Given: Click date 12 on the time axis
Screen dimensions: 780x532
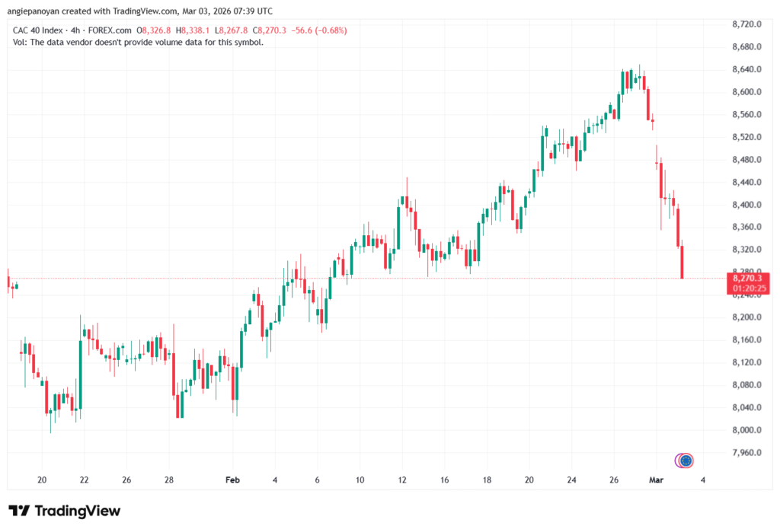Looking at the screenshot, I should click(401, 480).
